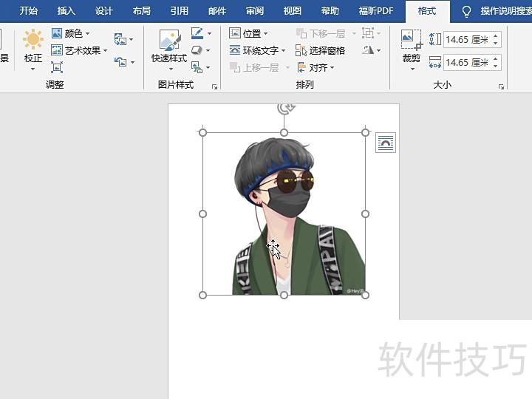Click the 操作说明搜索 search box

(502, 11)
